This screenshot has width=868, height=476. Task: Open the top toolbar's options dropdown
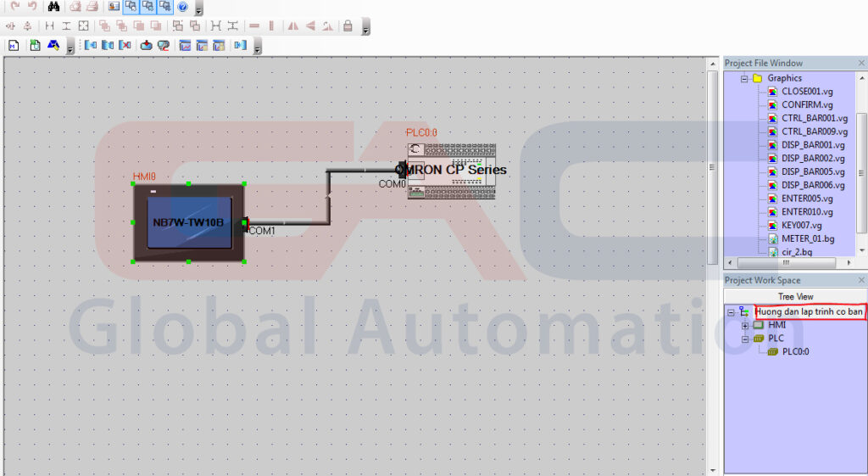[198, 8]
